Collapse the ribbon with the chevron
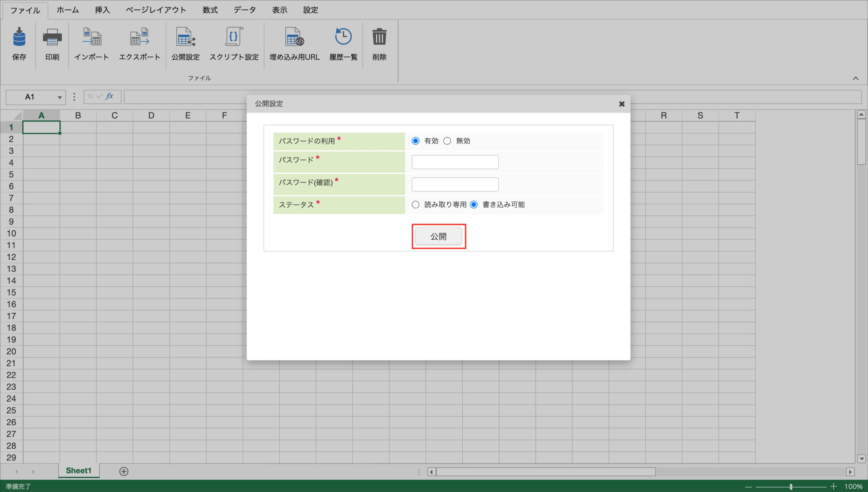 click(x=856, y=78)
